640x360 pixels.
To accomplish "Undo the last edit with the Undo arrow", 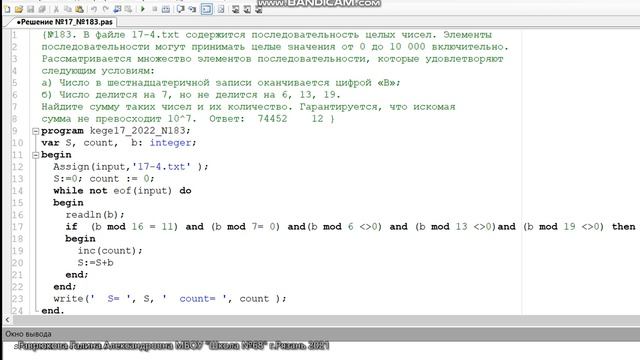I will pos(94,9).
